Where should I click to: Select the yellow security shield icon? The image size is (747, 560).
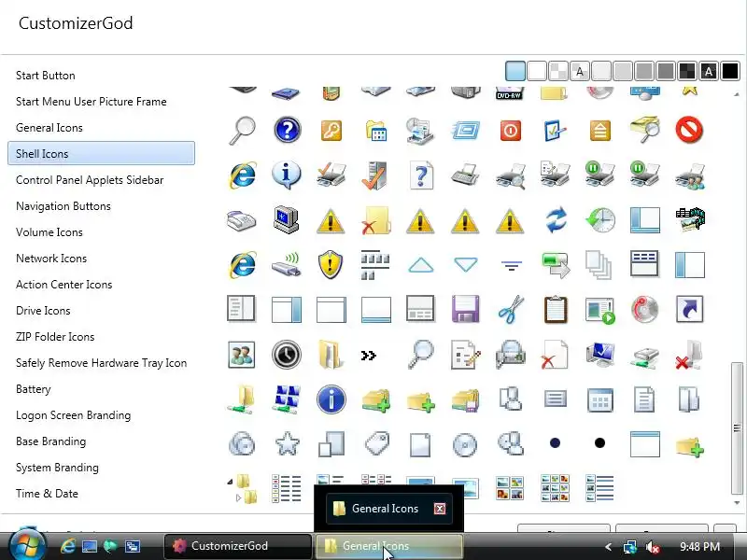click(331, 265)
